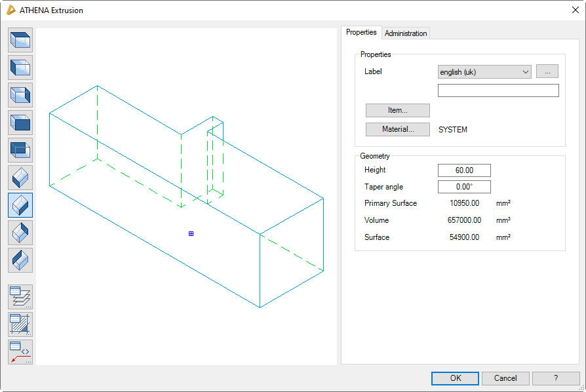Image resolution: width=586 pixels, height=392 pixels.
Task: Open the layer settings icon with stacked sheets
Action: (20, 297)
